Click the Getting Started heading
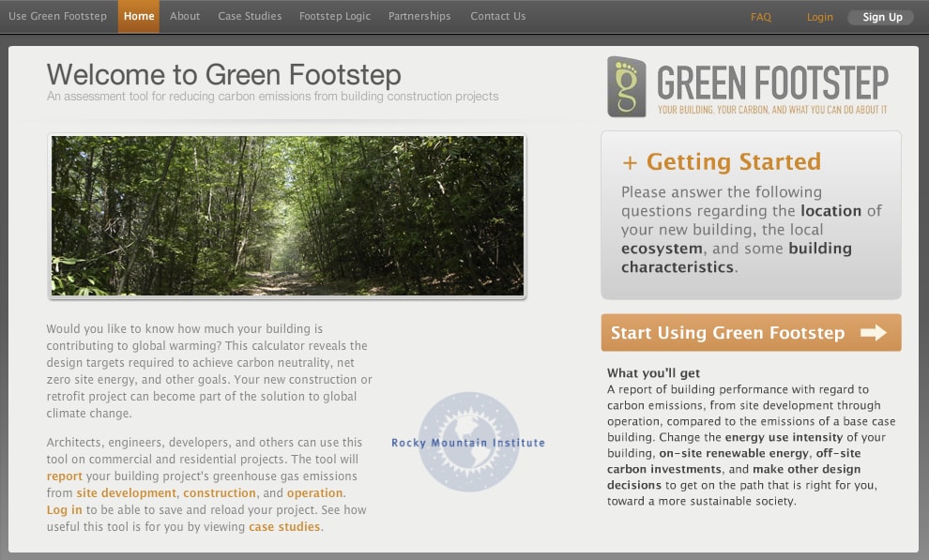929x560 pixels. point(734,161)
